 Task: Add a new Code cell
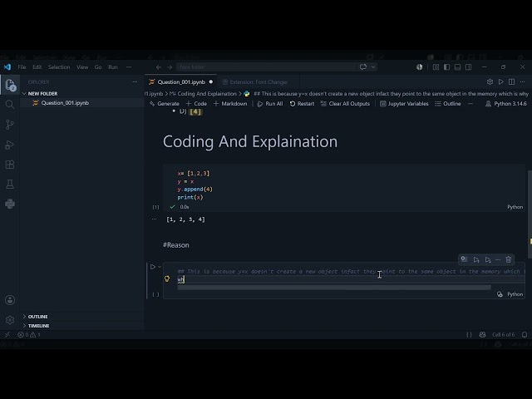tap(196, 104)
